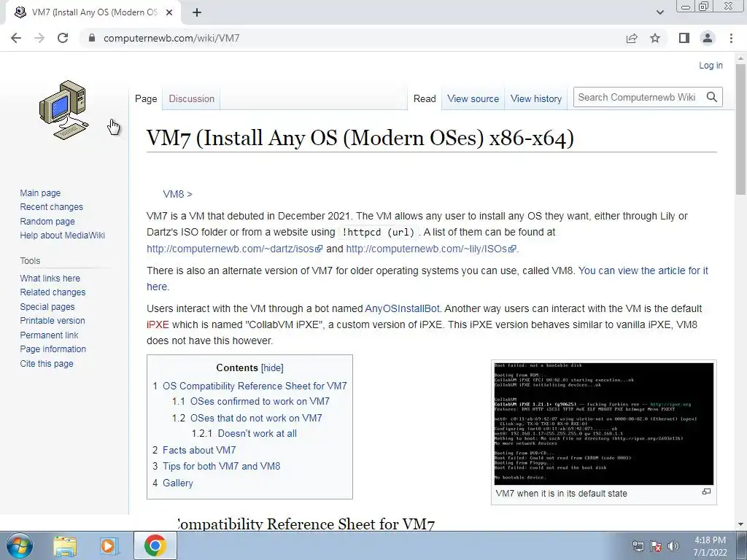Open the Windows Start menu
Viewport: 747px width, 560px height.
click(x=19, y=545)
